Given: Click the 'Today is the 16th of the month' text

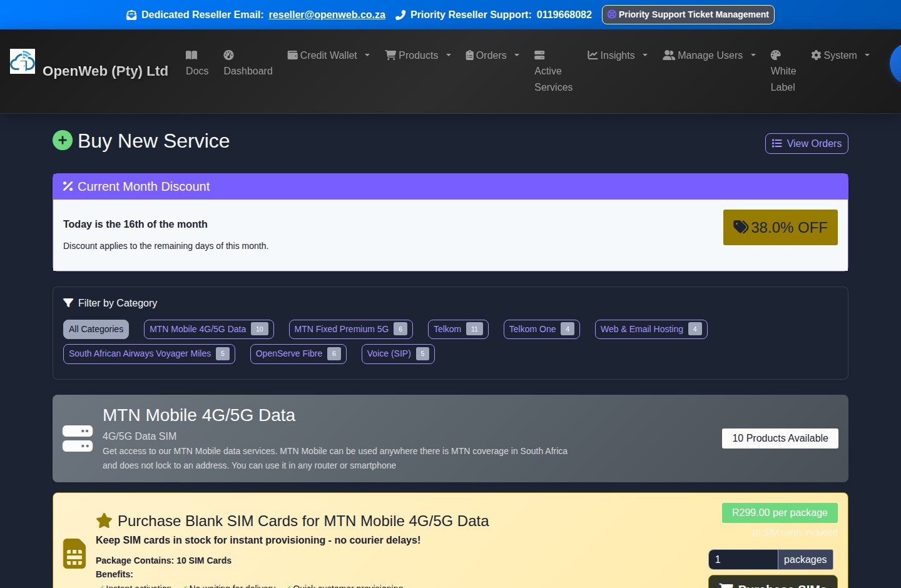Looking at the screenshot, I should coord(135,224).
